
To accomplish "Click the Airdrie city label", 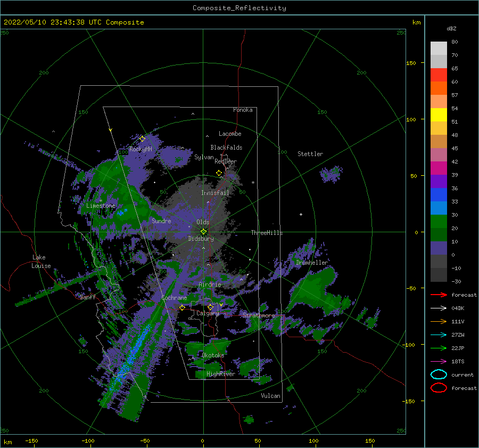I will click(210, 284).
